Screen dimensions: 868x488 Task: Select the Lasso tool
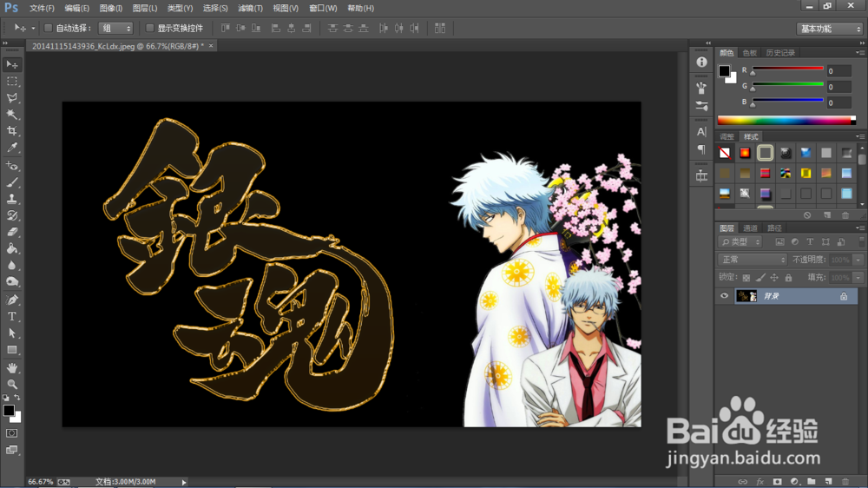pyautogui.click(x=11, y=98)
